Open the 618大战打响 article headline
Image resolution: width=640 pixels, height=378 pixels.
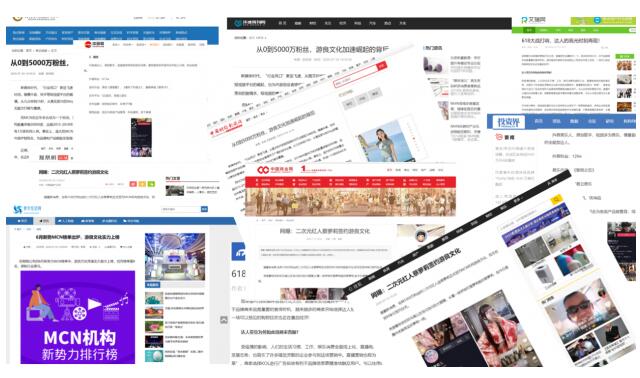pyautogui.click(x=561, y=40)
